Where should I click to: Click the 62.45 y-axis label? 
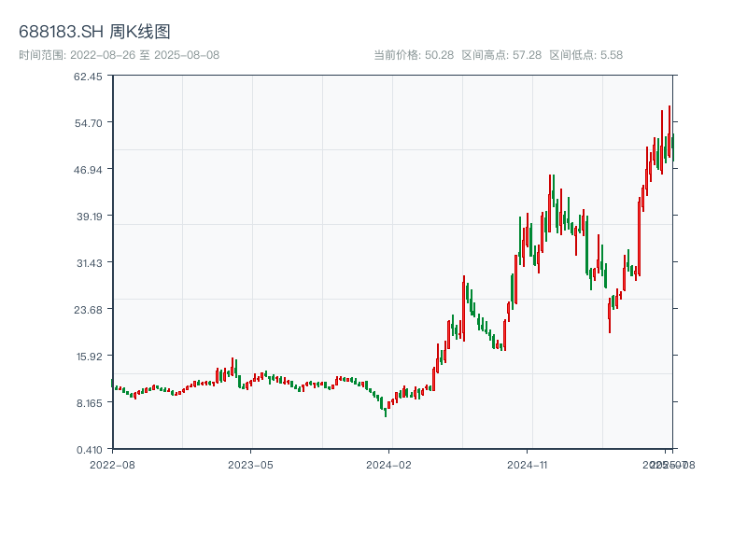click(x=88, y=77)
